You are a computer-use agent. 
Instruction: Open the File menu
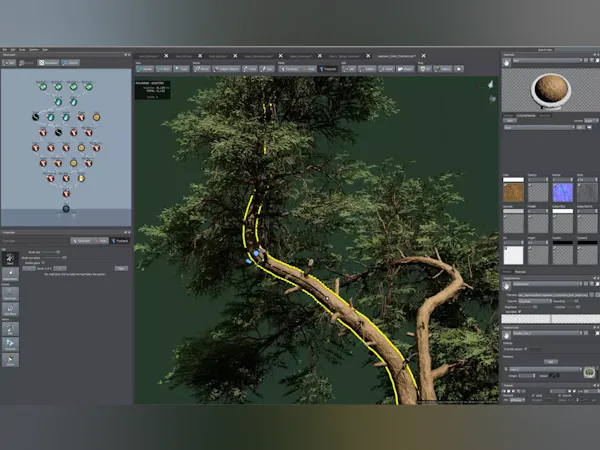5,50
